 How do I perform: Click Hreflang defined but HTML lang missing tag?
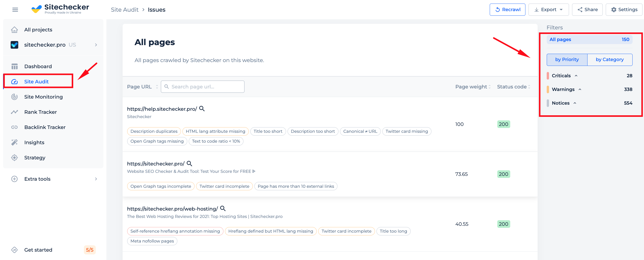pyautogui.click(x=271, y=231)
